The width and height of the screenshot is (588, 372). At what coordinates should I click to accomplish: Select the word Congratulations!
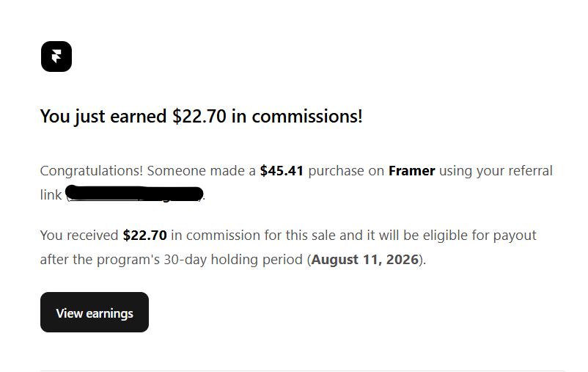92,171
